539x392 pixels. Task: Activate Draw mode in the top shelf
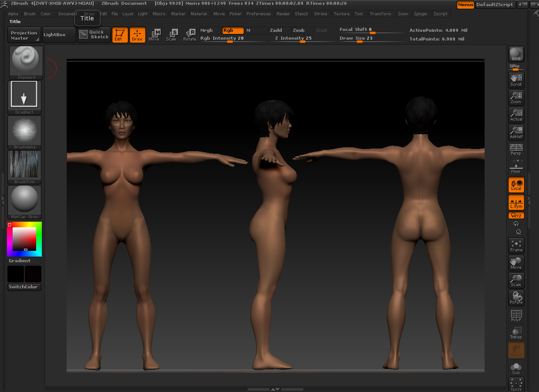click(x=137, y=35)
